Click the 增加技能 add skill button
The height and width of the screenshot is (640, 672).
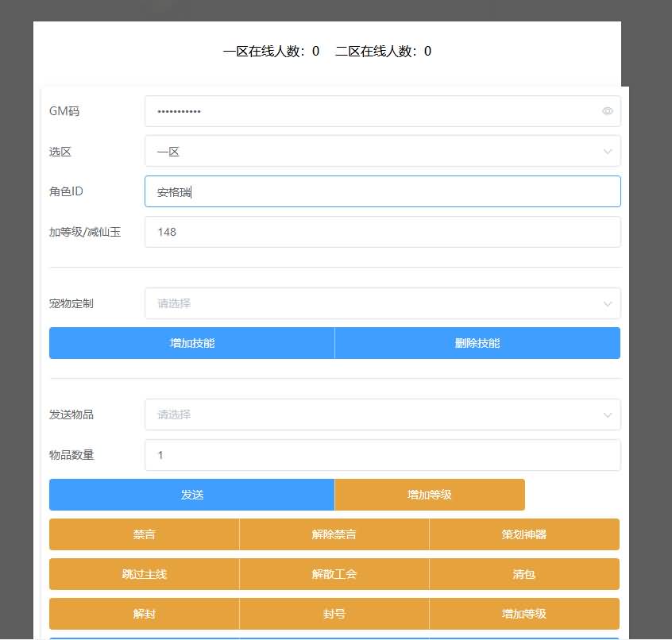tap(191, 342)
